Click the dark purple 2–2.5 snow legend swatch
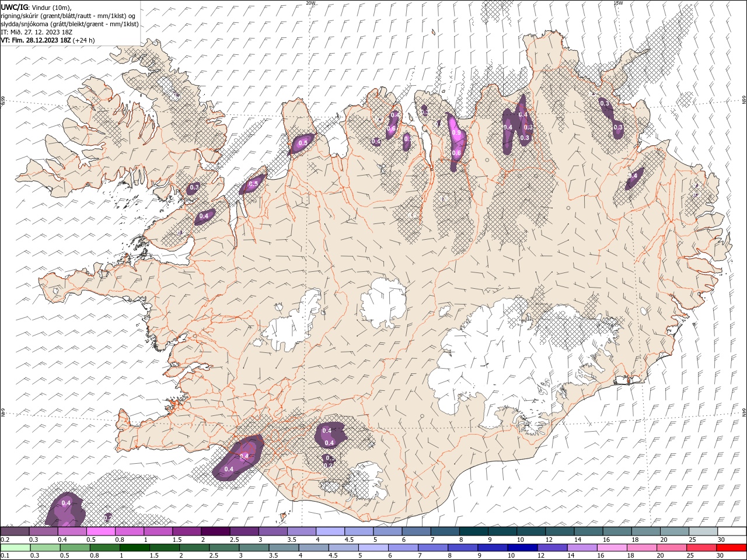Viewport: 747px width, 560px height. pyautogui.click(x=215, y=531)
